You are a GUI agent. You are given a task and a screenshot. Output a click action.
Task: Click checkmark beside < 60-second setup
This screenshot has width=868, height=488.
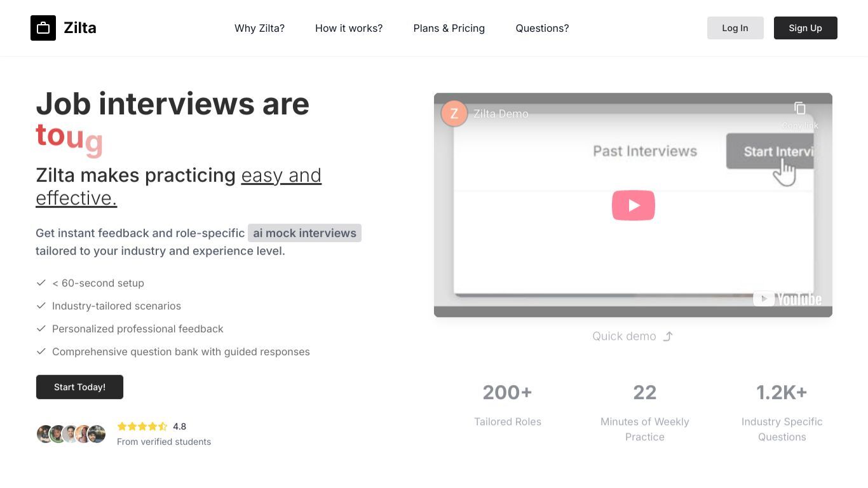coord(41,283)
